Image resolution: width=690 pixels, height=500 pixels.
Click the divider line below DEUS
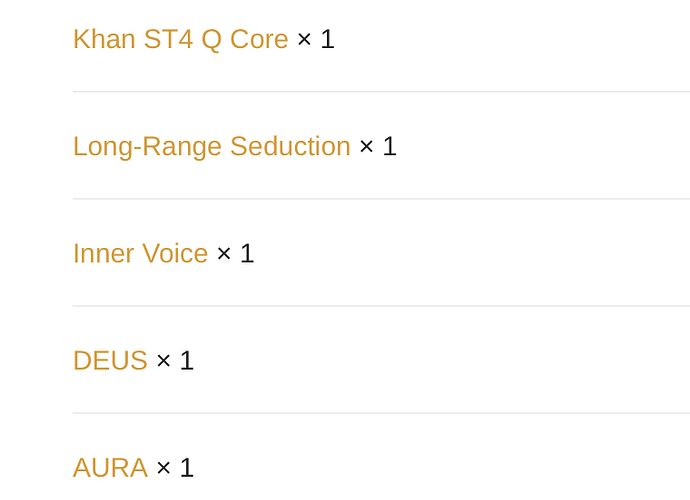pos(381,413)
